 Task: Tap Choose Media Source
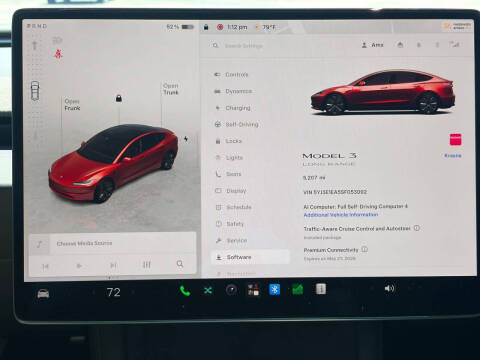84,243
